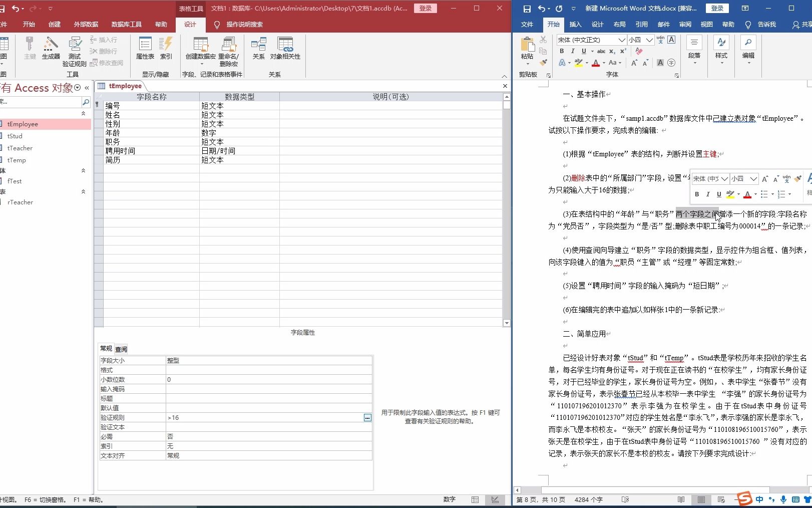Open the validation rule expression builder button
812x508 pixels.
point(368,417)
